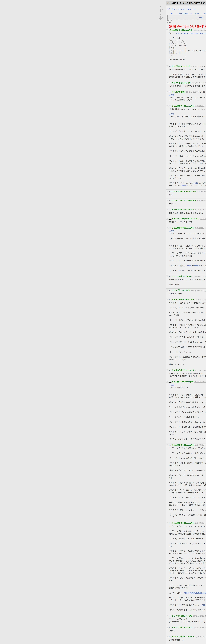This screenshot has width=206, height=644.
Task: Open the BGM youtube.com link in post 576
Action: [195, 593]
